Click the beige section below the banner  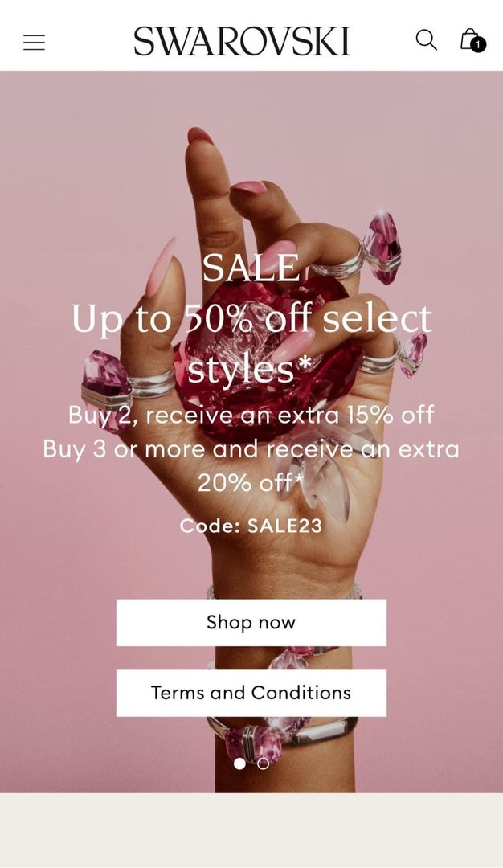pyautogui.click(x=251, y=830)
